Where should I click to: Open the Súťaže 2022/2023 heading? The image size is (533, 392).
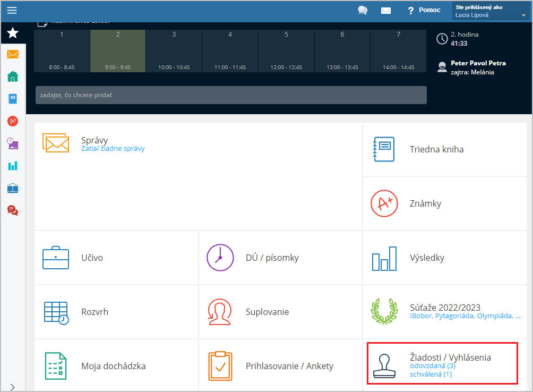click(x=445, y=308)
